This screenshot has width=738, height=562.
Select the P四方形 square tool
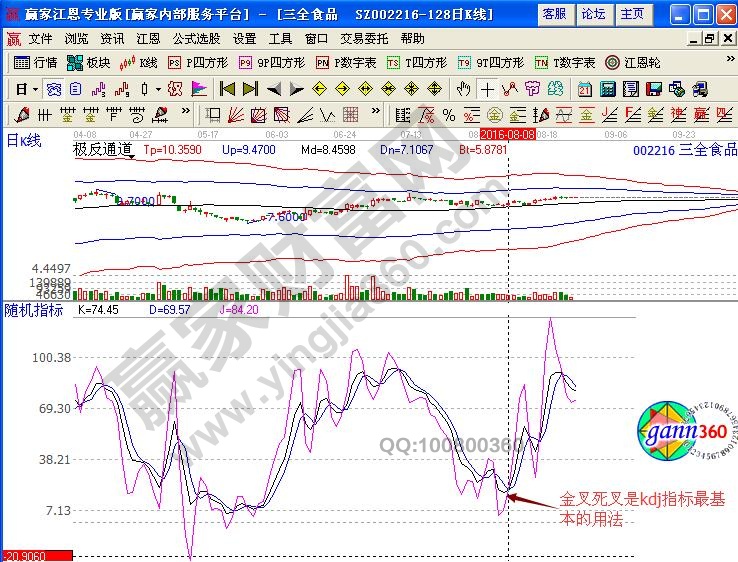pos(194,62)
